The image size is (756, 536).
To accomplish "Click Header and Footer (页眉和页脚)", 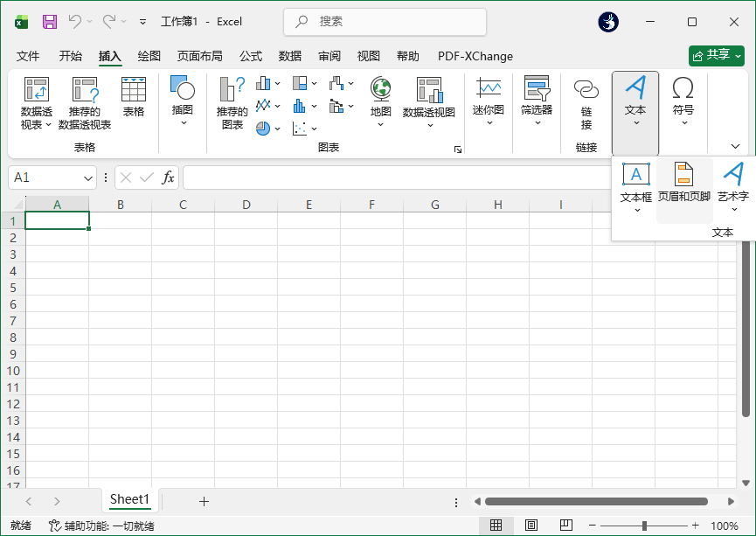I will pos(683,174).
